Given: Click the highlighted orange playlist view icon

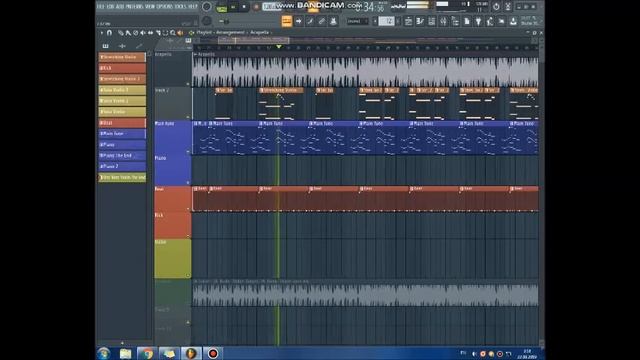Looking at the screenshot, I should pos(287,21).
